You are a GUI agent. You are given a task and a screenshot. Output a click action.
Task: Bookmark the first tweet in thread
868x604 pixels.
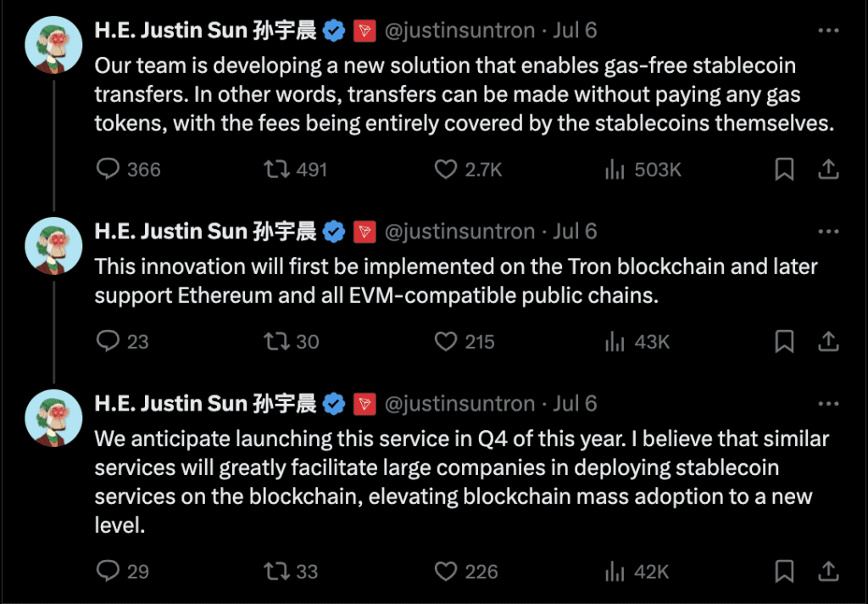pyautogui.click(x=785, y=170)
